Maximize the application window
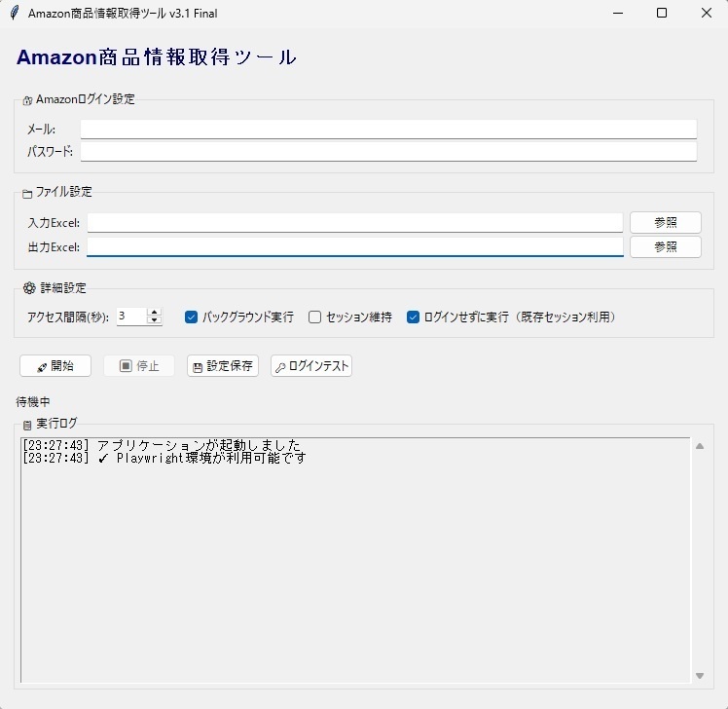This screenshot has height=709, width=728. pos(662,13)
